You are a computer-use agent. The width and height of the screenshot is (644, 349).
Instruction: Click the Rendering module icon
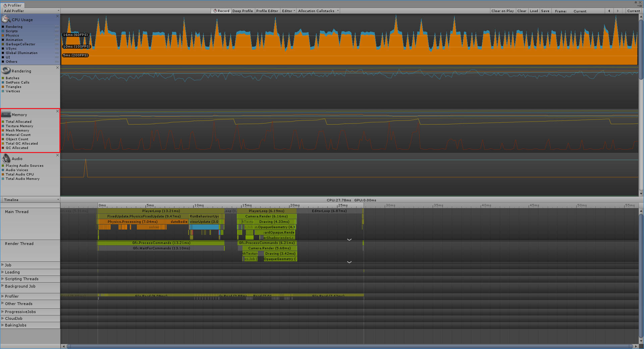point(6,70)
